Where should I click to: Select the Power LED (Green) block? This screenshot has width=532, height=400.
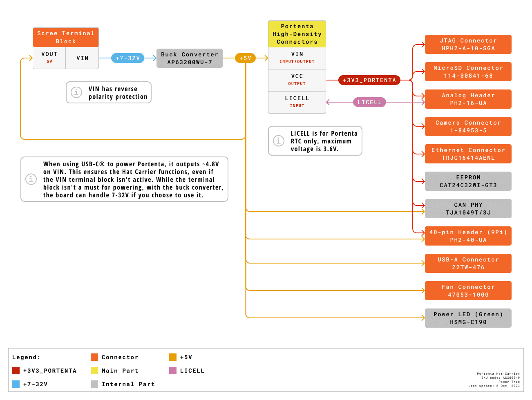[x=468, y=318]
